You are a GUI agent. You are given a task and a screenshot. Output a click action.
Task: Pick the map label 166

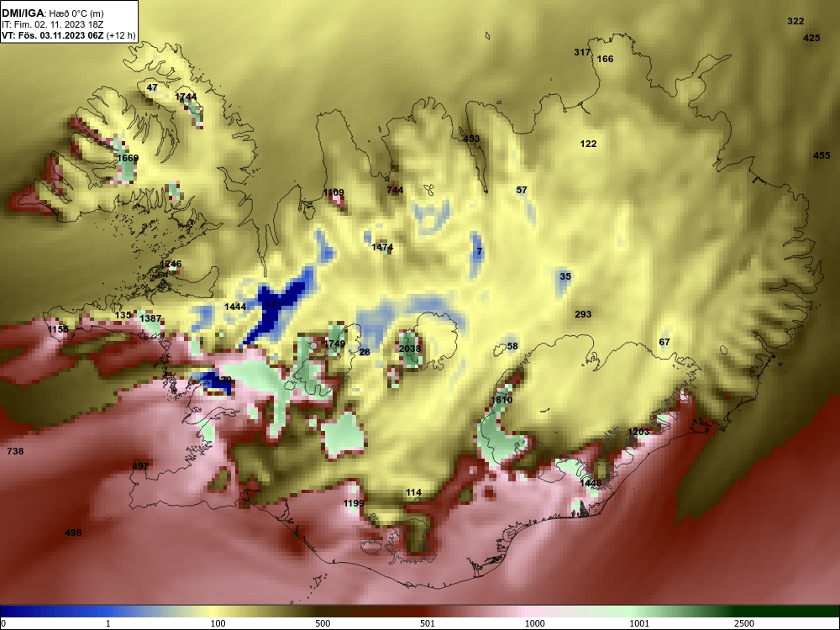tap(605, 59)
